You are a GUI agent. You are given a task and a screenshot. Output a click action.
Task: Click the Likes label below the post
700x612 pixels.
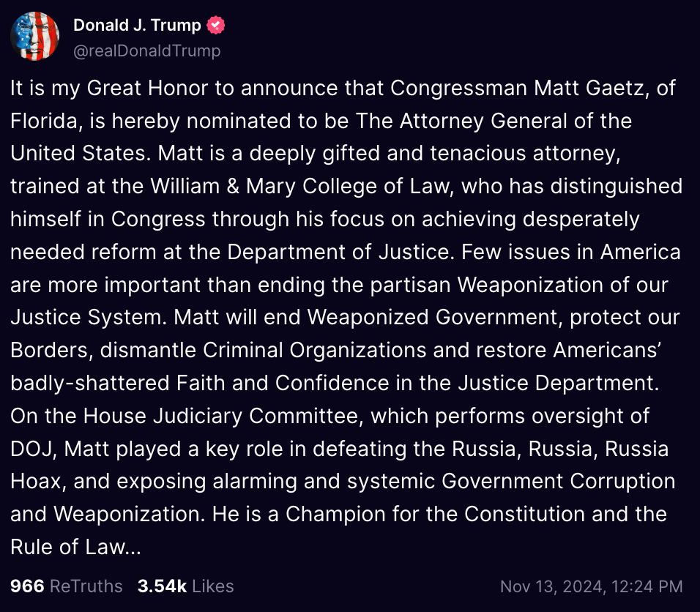click(x=212, y=586)
